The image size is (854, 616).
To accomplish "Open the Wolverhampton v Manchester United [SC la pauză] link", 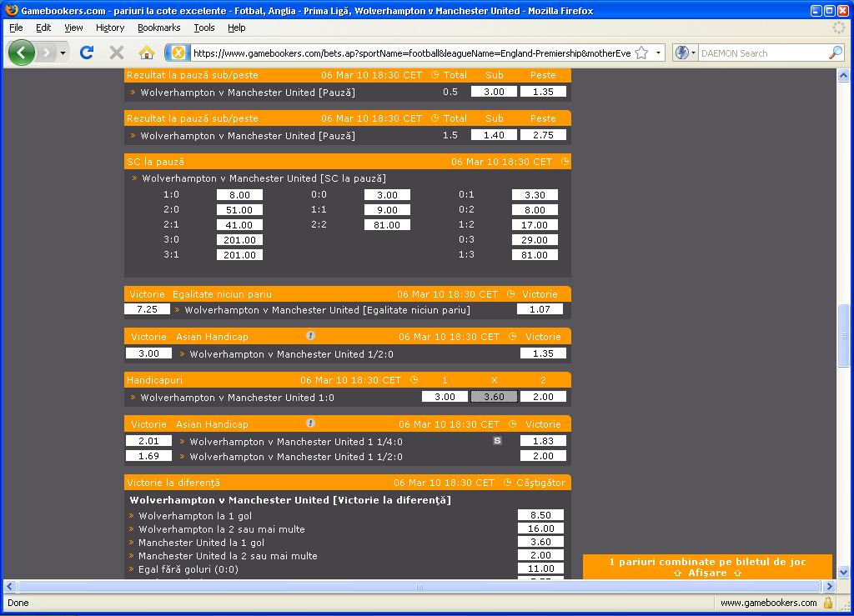I will pyautogui.click(x=264, y=178).
